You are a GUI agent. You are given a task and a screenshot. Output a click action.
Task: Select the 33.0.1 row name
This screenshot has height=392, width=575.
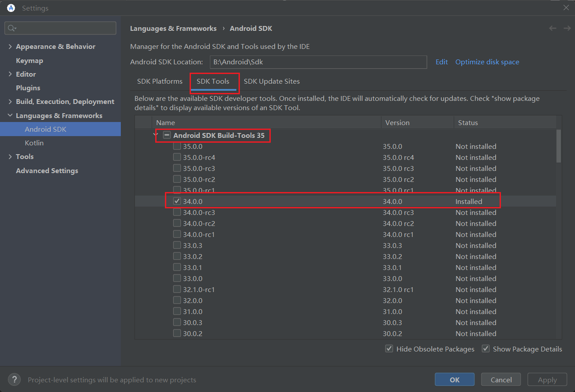click(x=193, y=267)
